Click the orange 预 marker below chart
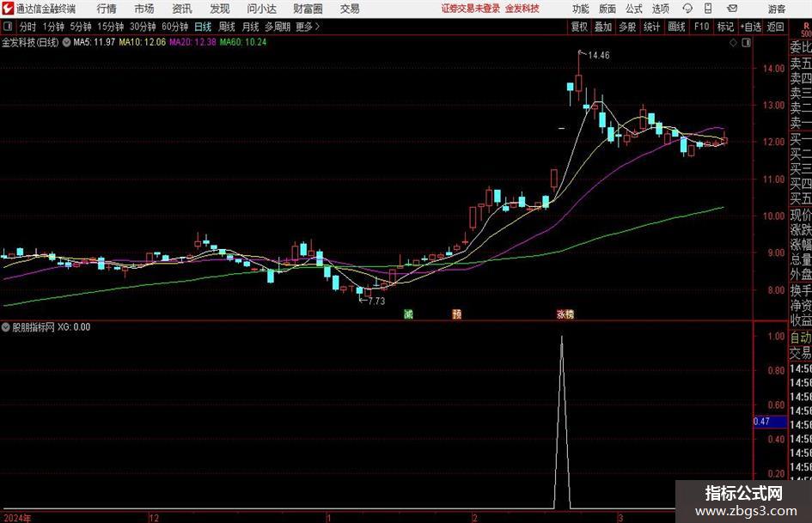 [457, 313]
